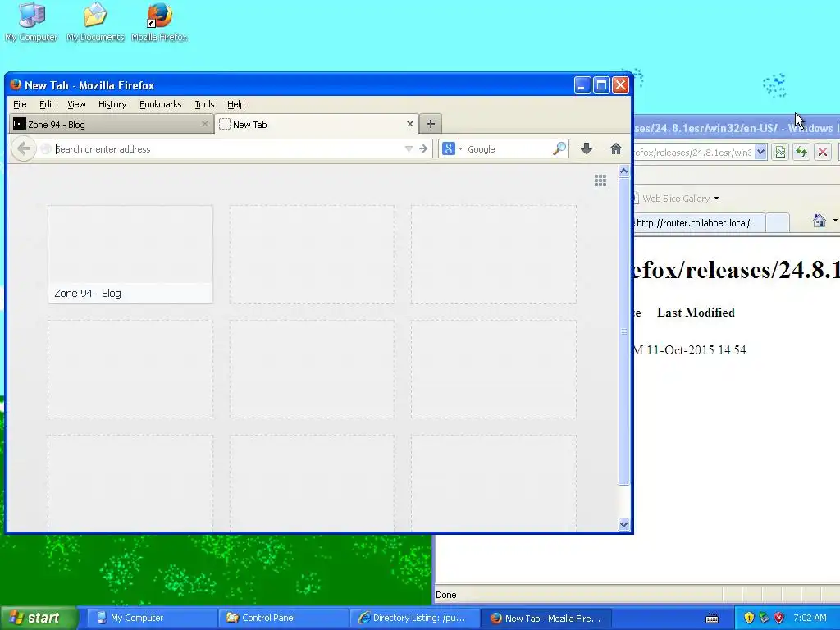Open the File menu
This screenshot has height=630, width=840.
[20, 104]
